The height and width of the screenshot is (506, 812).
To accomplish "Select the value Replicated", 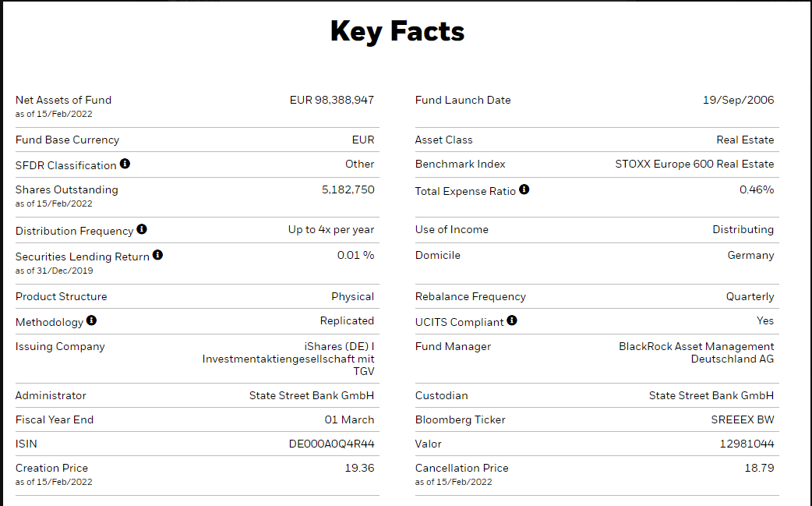I will pyautogui.click(x=347, y=320).
